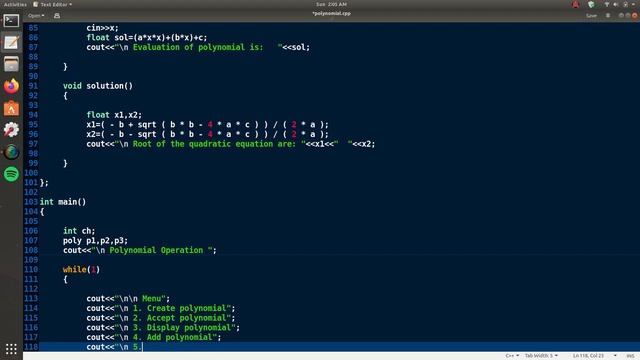
Task: Click the 'poly p1,p2,p3;' declaration
Action: click(x=95, y=240)
